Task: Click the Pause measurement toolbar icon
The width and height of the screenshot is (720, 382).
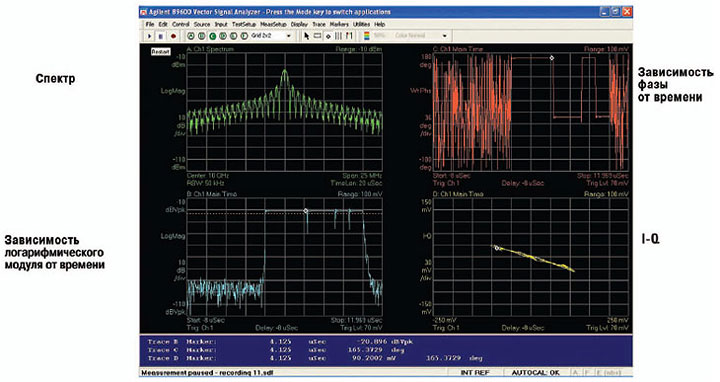Action: 161,36
